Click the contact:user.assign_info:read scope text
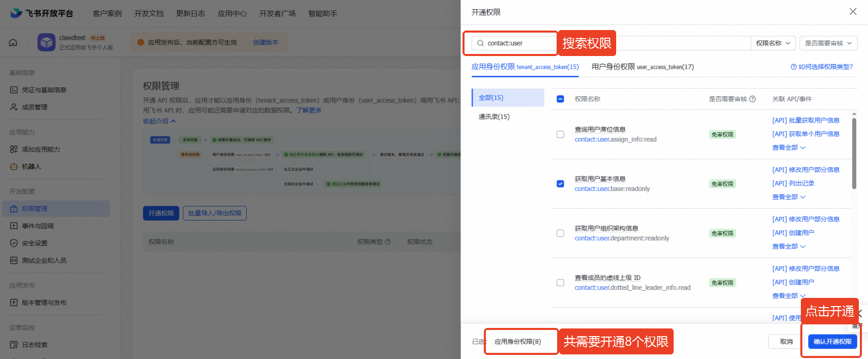868x359 pixels. pyautogui.click(x=616, y=140)
